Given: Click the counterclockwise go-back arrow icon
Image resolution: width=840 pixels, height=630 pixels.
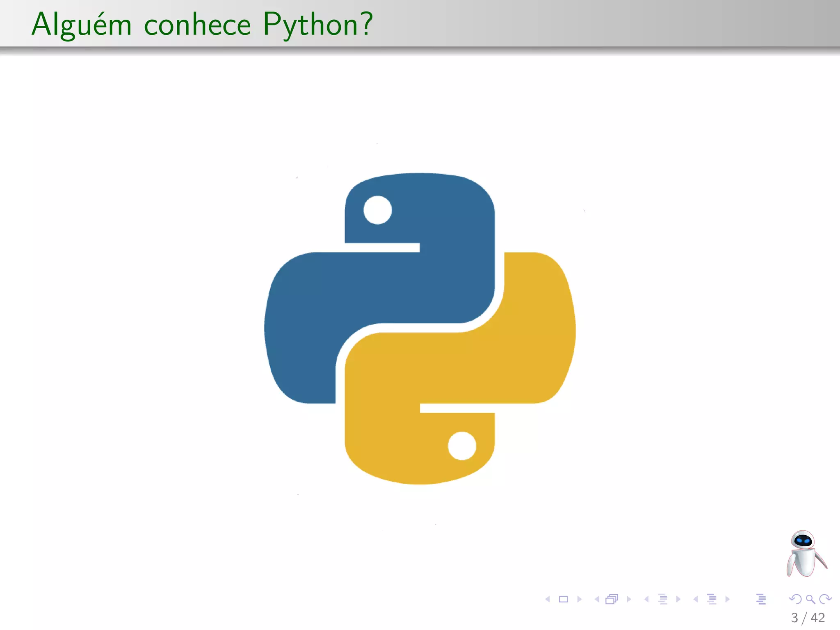Looking at the screenshot, I should click(x=795, y=599).
